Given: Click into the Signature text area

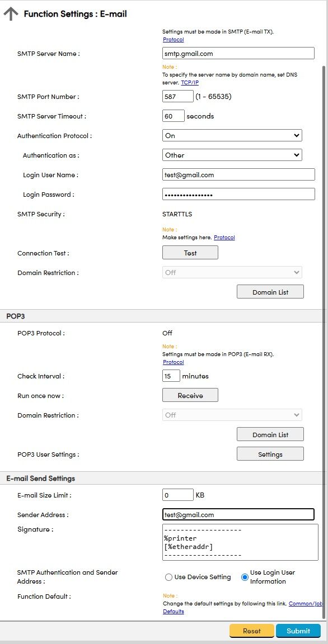Looking at the screenshot, I should tap(241, 542).
